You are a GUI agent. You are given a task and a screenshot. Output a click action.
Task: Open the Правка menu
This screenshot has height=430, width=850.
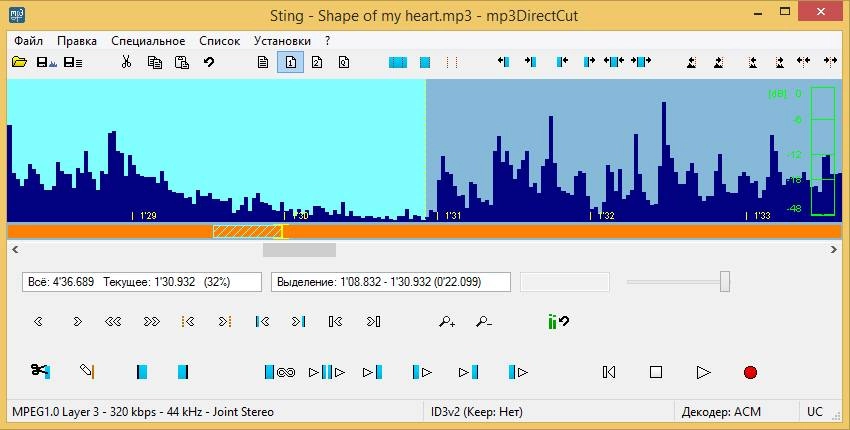[x=77, y=41]
